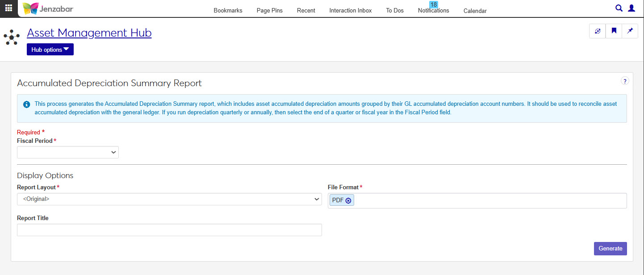
Task: Remove the PDF file format tag
Action: point(348,200)
